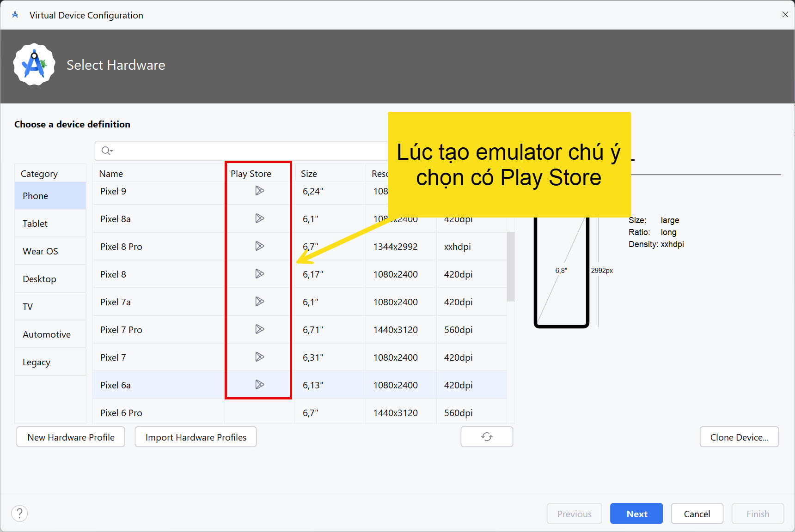Click the device preview phone outline
Screen dimensions: 795x532
coord(561,272)
